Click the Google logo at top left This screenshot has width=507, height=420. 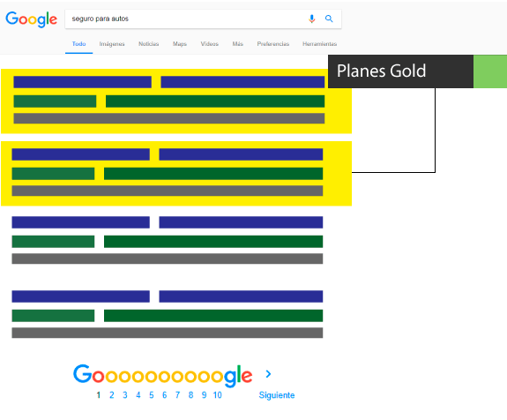[32, 19]
